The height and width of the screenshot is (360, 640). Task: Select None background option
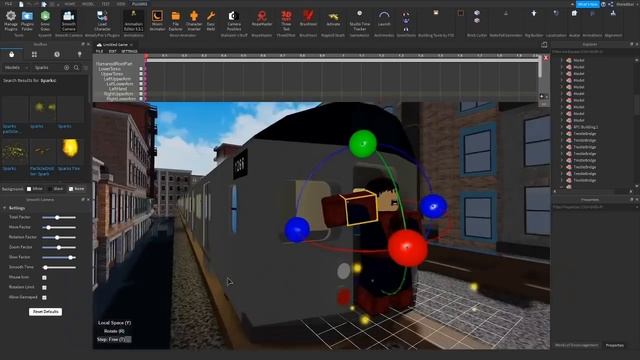coord(71,189)
